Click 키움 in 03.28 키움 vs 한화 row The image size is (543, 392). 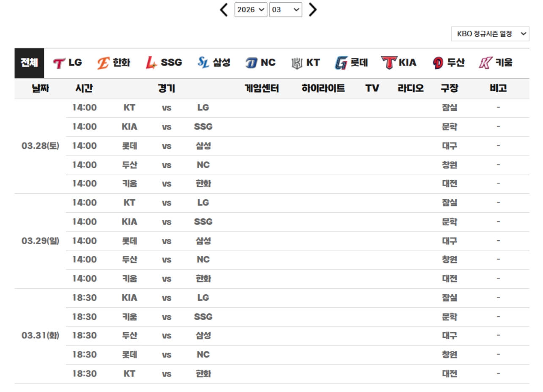(129, 184)
